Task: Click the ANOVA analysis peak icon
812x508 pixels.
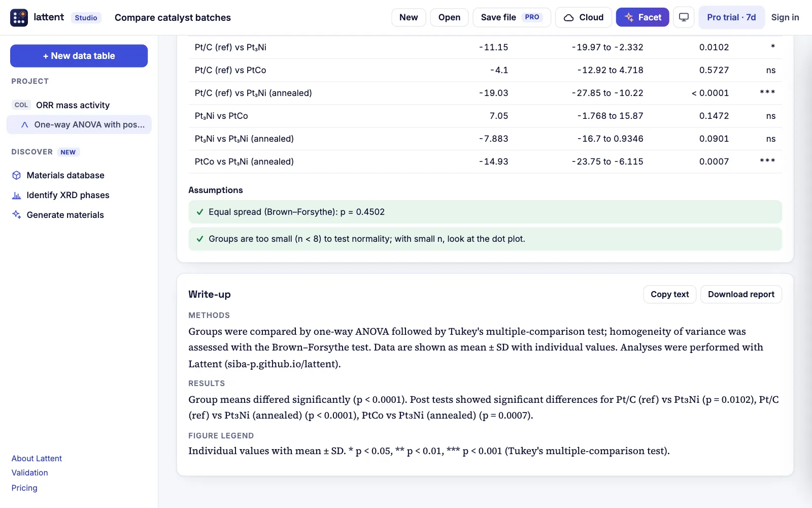Action: click(x=24, y=124)
